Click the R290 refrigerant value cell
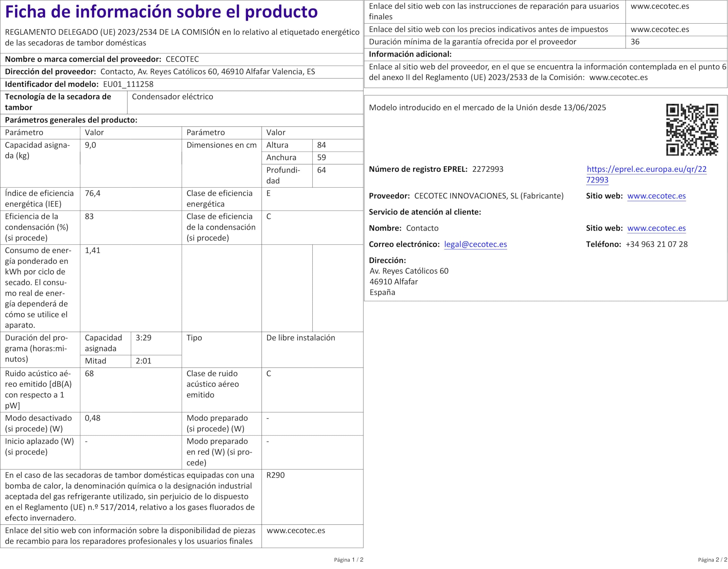This screenshot has height=569, width=728. click(x=275, y=475)
